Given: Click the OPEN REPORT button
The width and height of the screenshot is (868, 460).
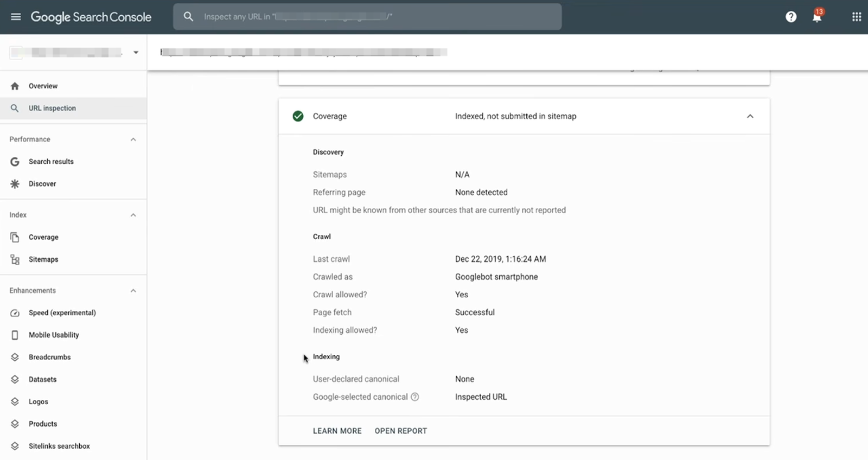Looking at the screenshot, I should tap(401, 431).
